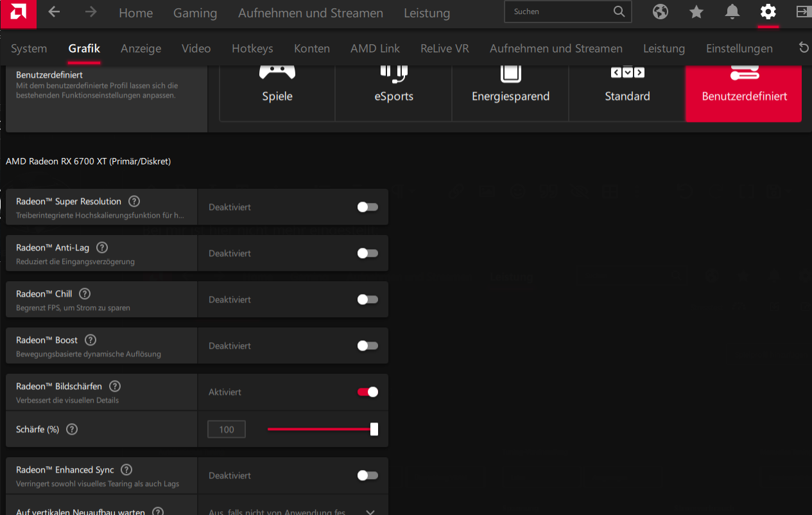
Task: Switch to Grafik settings tab
Action: click(84, 48)
